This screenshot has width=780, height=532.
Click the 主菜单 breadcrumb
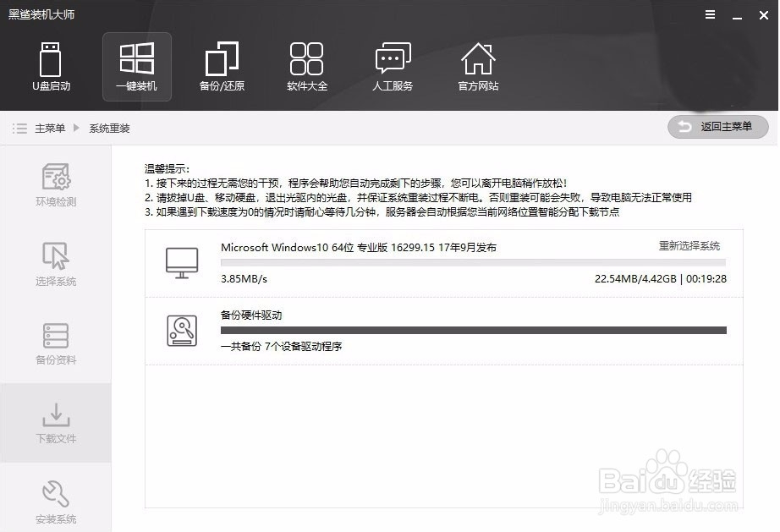(x=50, y=129)
